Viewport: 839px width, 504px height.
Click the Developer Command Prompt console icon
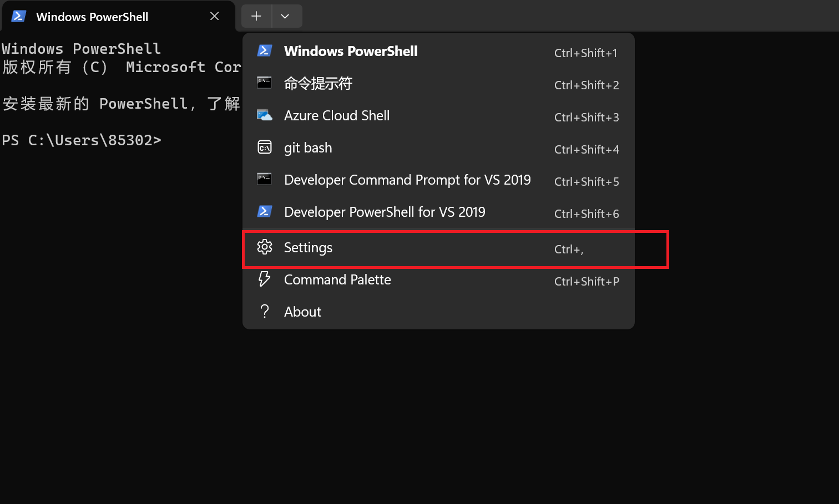[265, 180]
